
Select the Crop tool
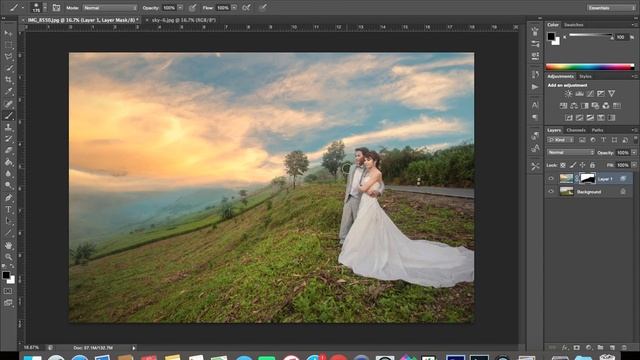coord(8,80)
